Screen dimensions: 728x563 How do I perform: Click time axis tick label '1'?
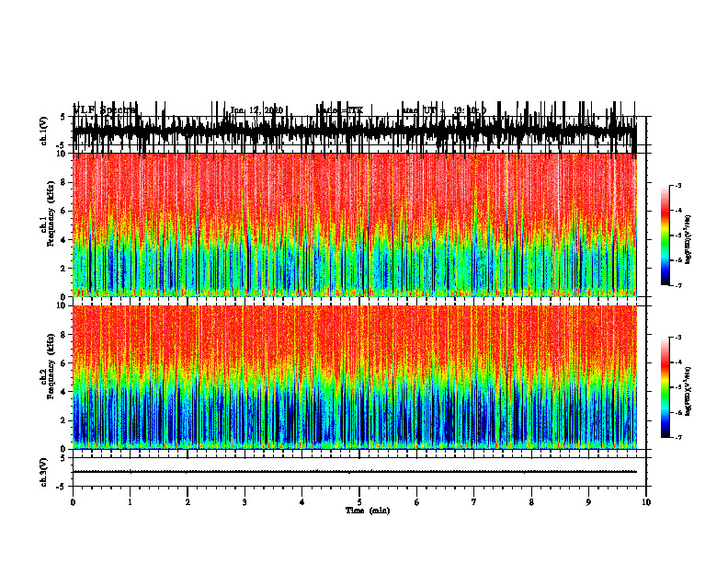coord(130,502)
